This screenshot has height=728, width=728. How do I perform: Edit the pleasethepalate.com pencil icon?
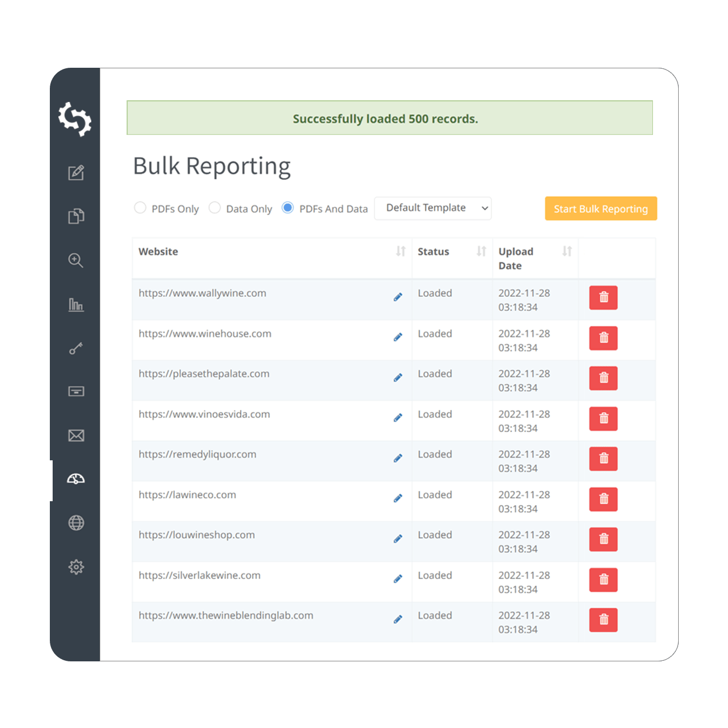point(398,378)
